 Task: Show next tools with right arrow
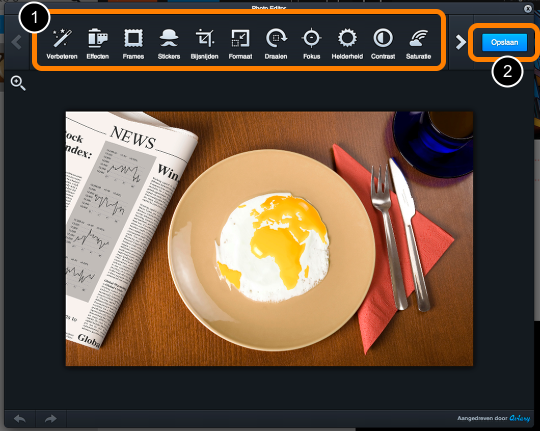point(460,42)
